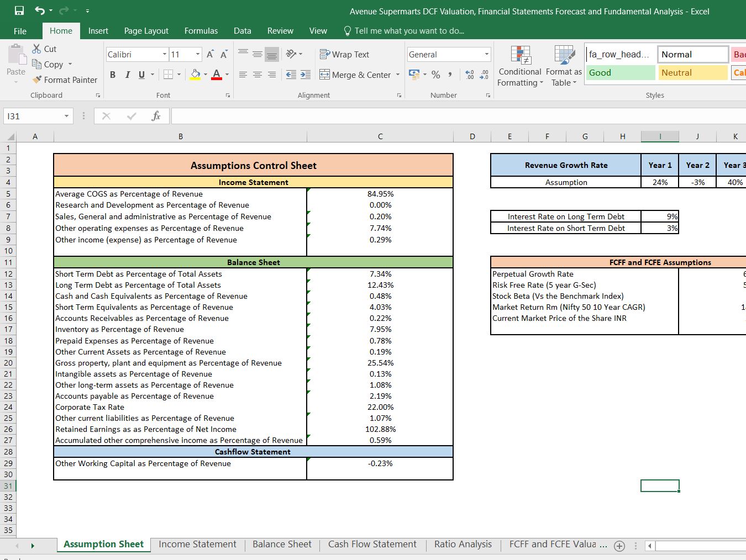Image resolution: width=746 pixels, height=560 pixels.
Task: Click the Copy icon
Action: (36, 64)
